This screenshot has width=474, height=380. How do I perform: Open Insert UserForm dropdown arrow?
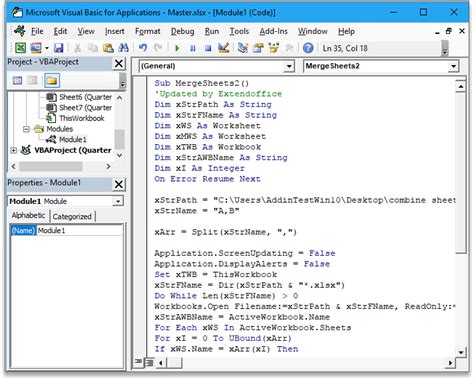tap(47, 48)
